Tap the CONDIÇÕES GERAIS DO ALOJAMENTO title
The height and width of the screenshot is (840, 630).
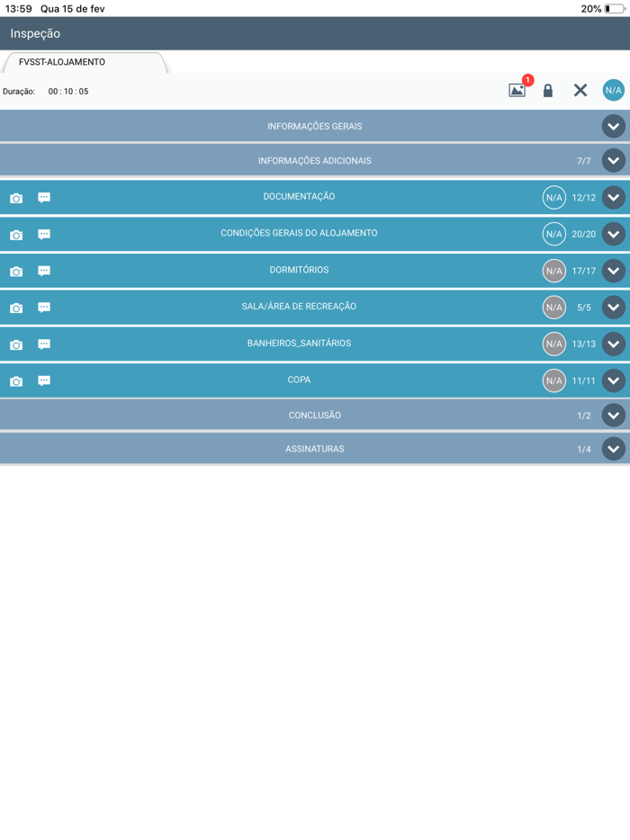pyautogui.click(x=299, y=233)
